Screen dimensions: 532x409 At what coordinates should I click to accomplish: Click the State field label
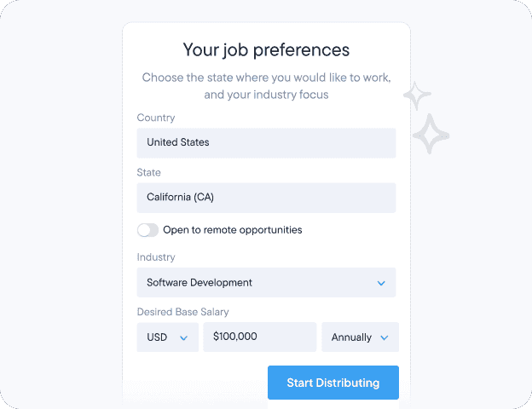[x=148, y=173]
